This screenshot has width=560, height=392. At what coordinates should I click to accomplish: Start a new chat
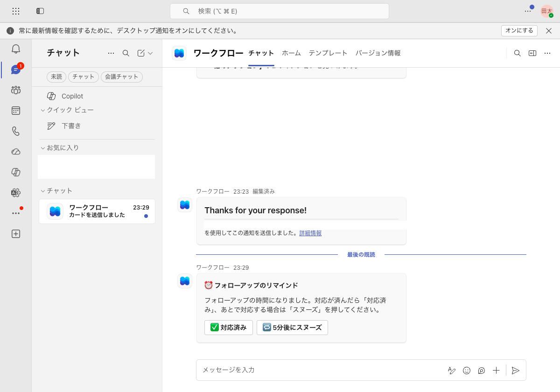[x=141, y=53]
